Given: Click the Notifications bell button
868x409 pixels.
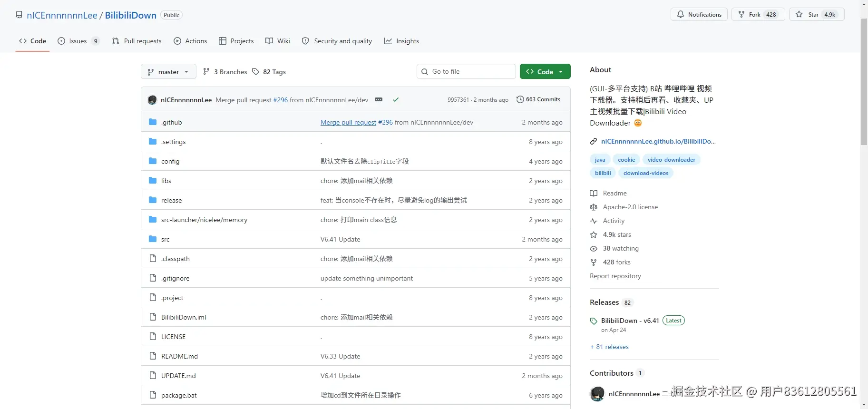Looking at the screenshot, I should tap(699, 14).
